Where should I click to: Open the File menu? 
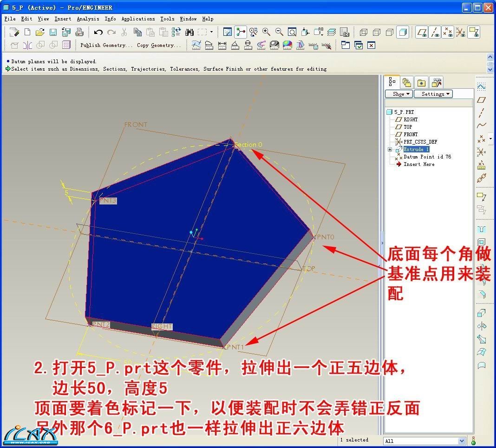tap(10, 19)
